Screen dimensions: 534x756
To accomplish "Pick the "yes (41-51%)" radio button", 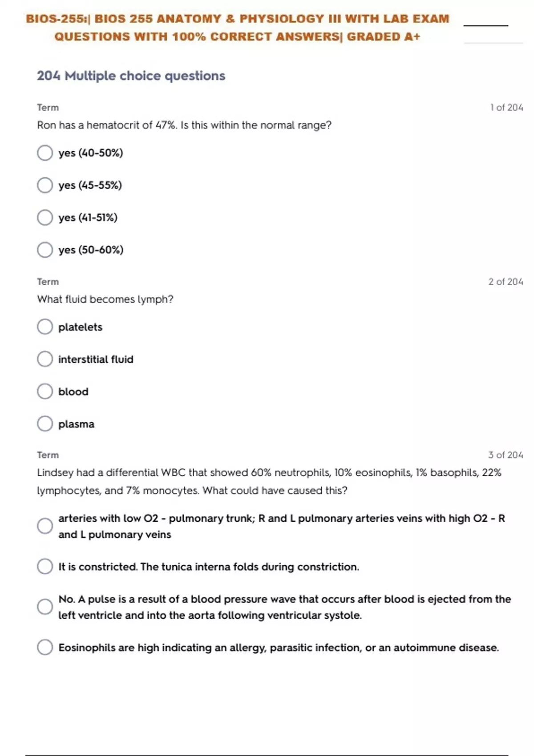I will pos(45,218).
